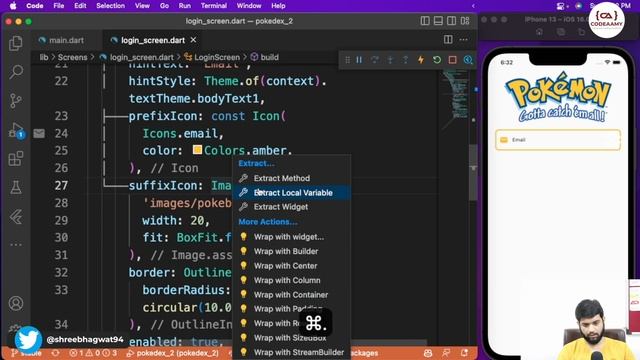
Task: Show additional views ellipsis in activity bar
Action: pos(16,245)
